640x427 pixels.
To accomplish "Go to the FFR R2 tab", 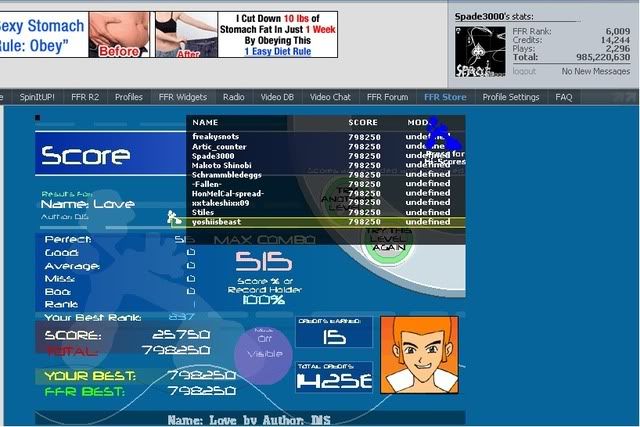I will (x=88, y=97).
